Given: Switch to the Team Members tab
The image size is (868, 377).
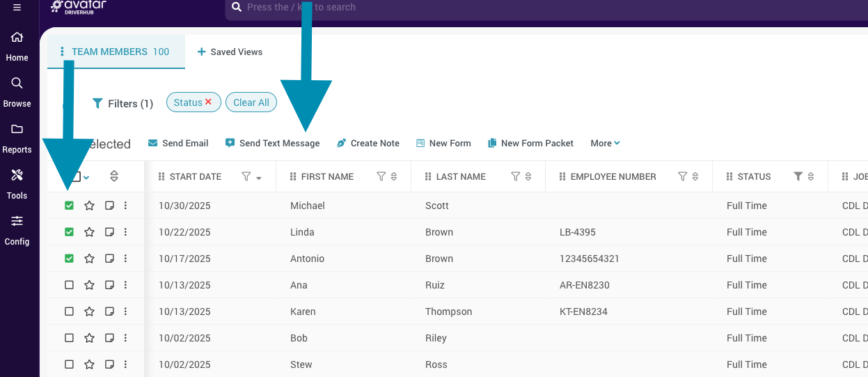Looking at the screenshot, I should pyautogui.click(x=120, y=52).
